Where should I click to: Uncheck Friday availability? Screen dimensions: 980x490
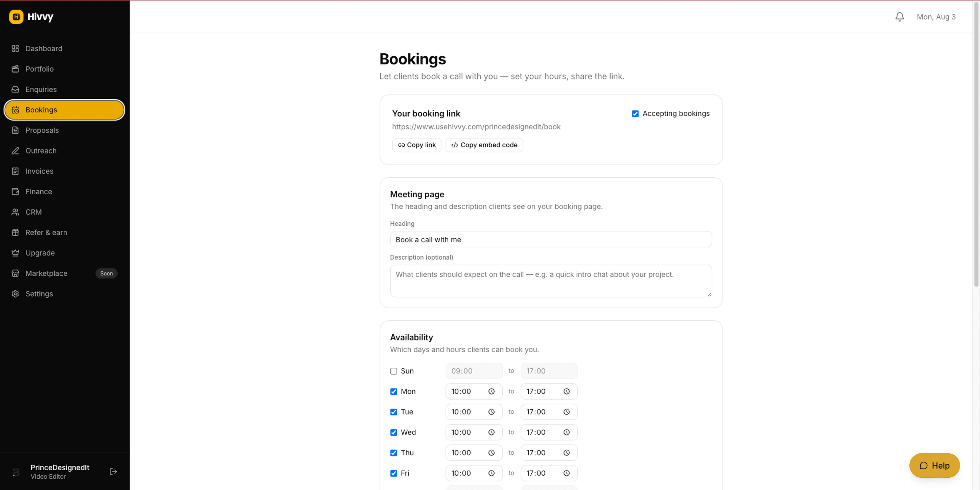click(x=393, y=474)
